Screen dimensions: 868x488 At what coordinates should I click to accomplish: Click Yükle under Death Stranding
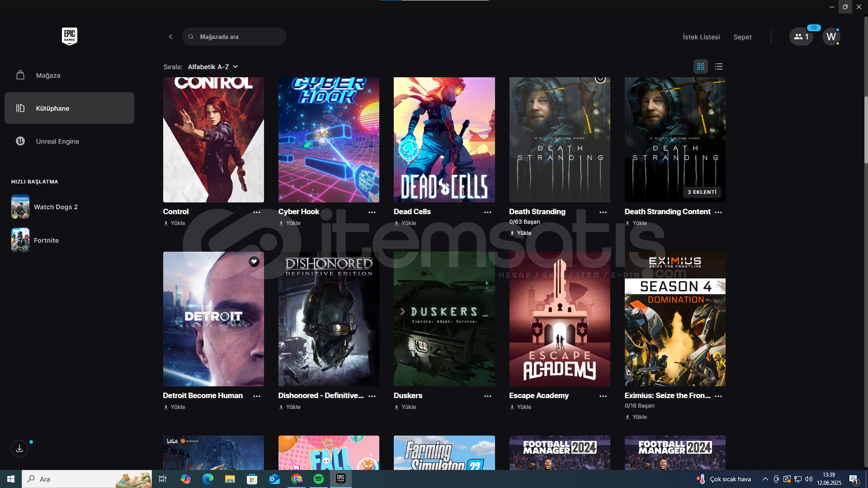520,233
